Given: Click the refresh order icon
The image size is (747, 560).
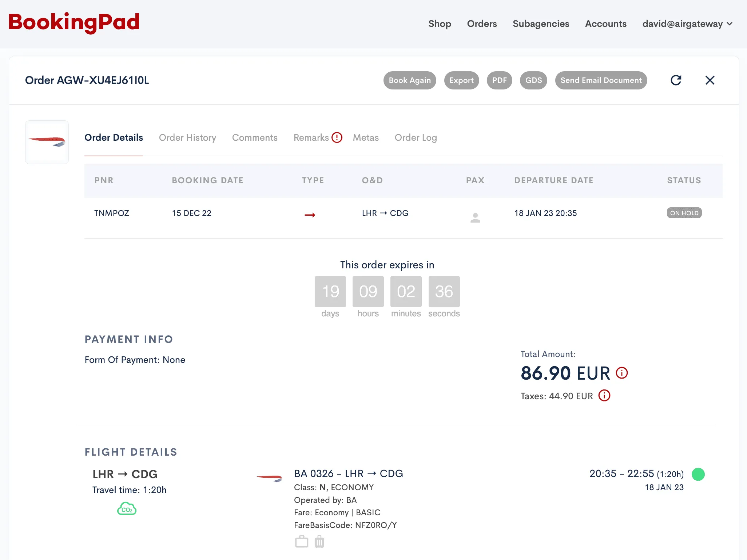Looking at the screenshot, I should point(676,80).
